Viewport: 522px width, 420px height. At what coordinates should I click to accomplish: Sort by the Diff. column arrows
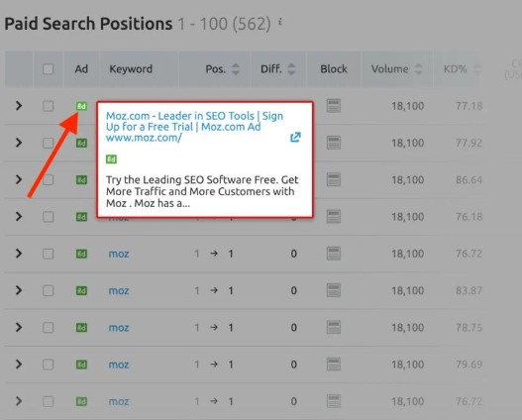[x=291, y=69]
